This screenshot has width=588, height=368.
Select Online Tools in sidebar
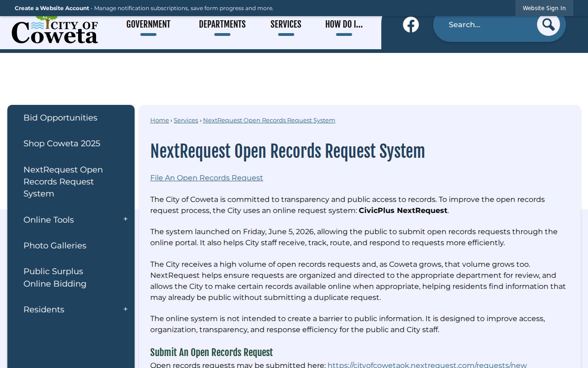tap(49, 220)
